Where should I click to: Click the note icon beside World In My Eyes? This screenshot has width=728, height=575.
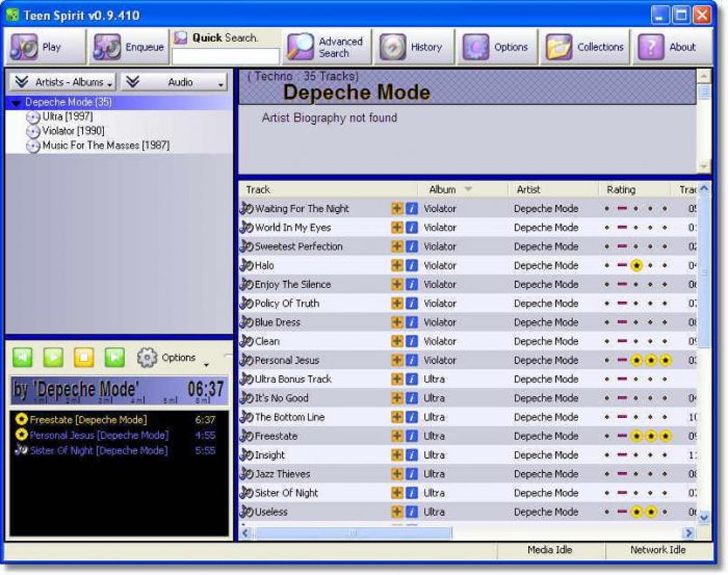(x=246, y=228)
